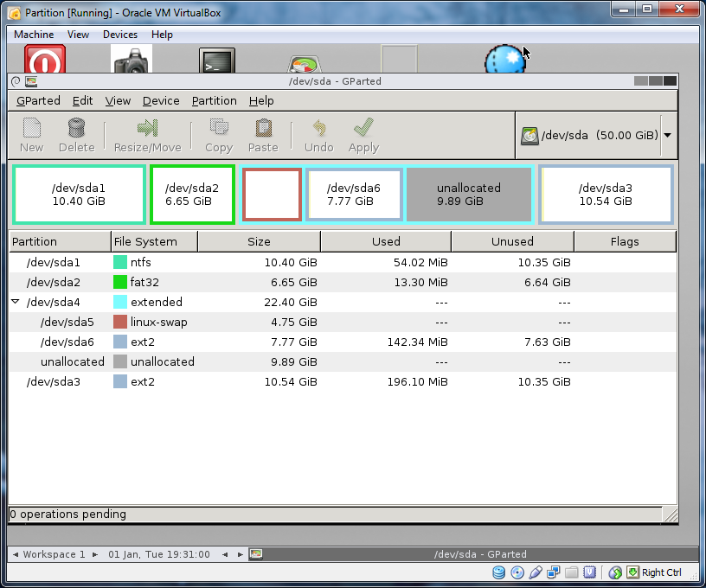The width and height of the screenshot is (706, 588).
Task: Select the /dev/sda3 block in disk map
Action: coord(606,195)
